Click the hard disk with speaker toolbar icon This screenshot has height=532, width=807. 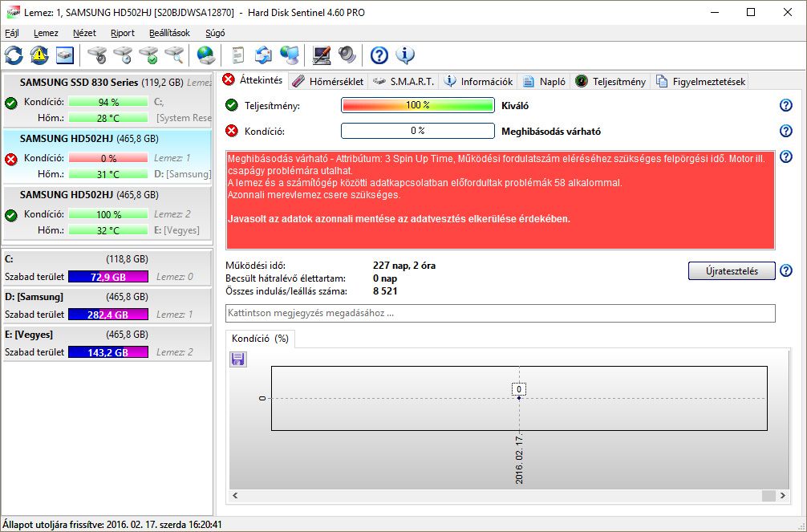pos(97,55)
